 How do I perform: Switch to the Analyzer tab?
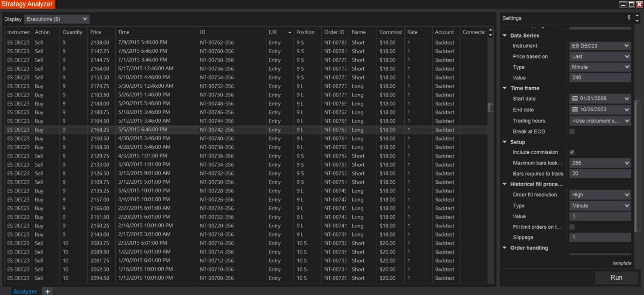[x=25, y=291]
